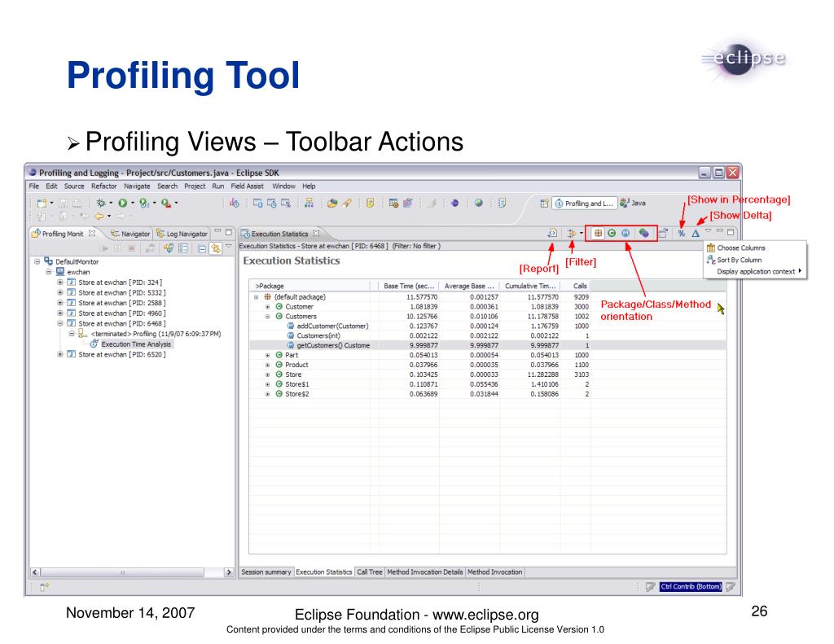Sort by Cumulative Time column header

pyautogui.click(x=529, y=286)
